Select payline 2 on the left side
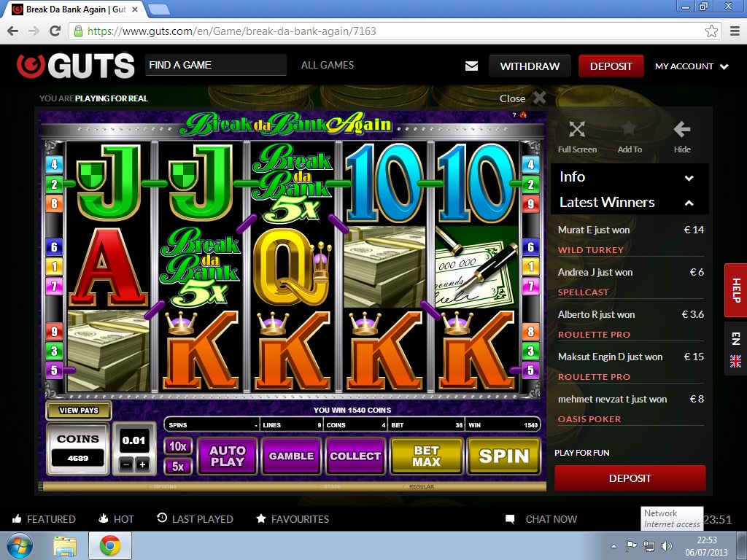This screenshot has height=560, width=747. pos(54,184)
